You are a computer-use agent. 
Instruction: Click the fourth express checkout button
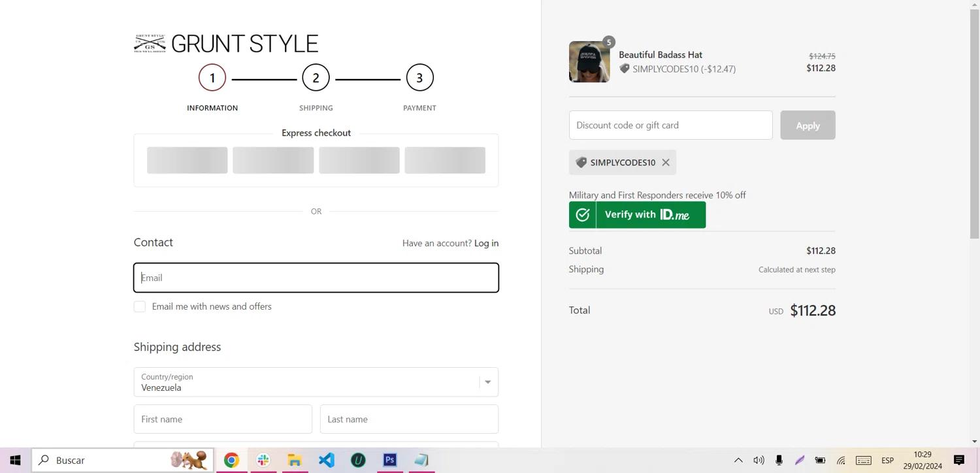[x=445, y=160]
